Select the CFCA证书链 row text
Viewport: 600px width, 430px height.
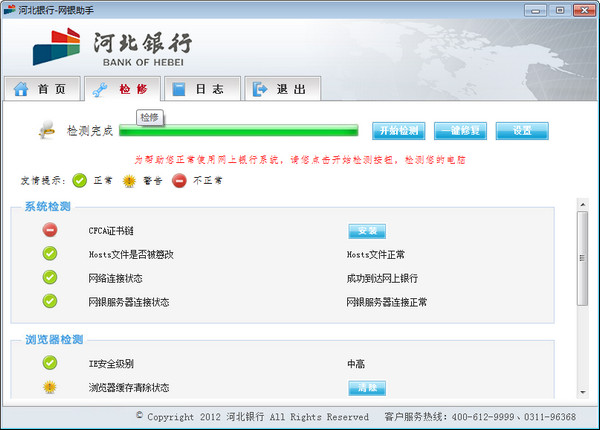coord(111,231)
